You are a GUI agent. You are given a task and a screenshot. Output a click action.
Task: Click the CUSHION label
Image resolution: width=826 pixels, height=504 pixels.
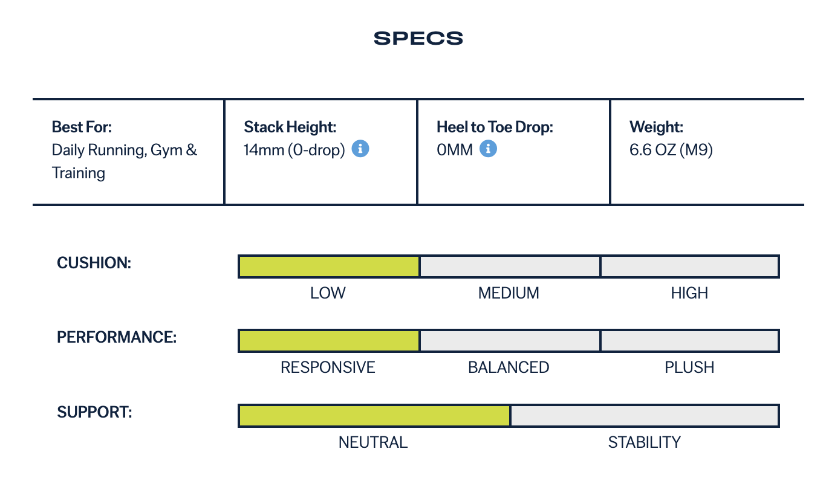(94, 263)
